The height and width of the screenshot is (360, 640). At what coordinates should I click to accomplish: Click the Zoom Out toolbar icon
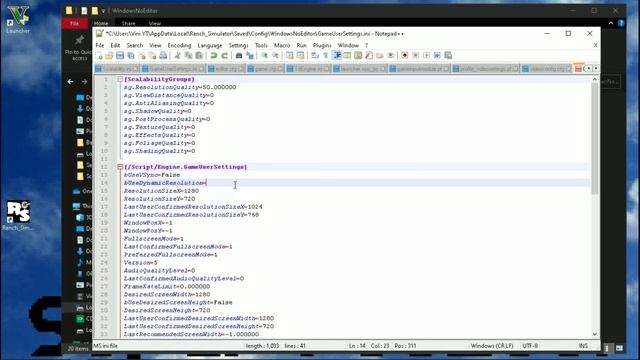[x=276, y=56]
